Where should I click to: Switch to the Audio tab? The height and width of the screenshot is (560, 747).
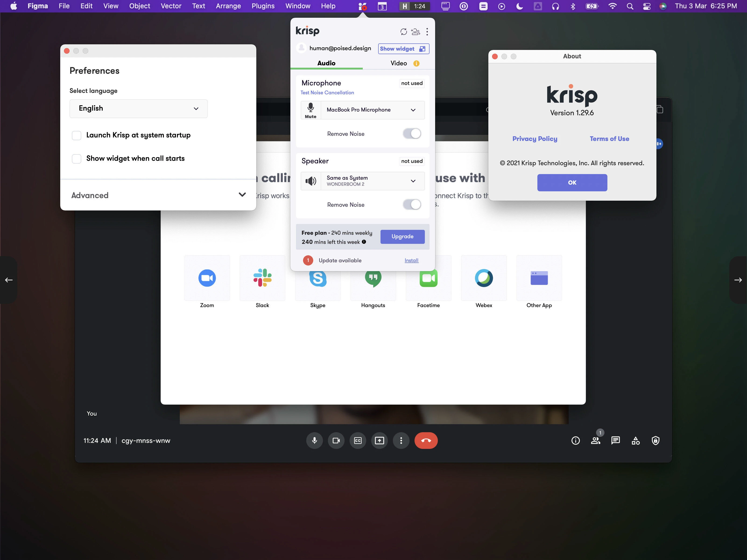click(326, 63)
